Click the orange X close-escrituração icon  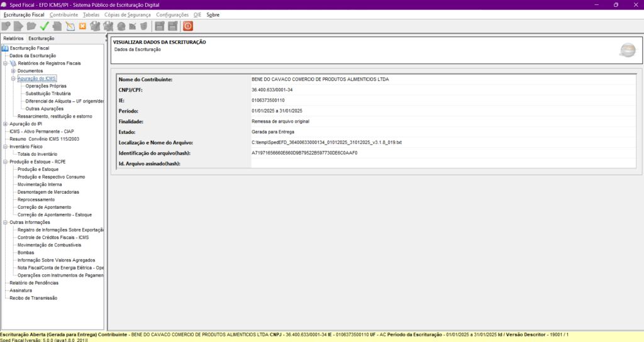pos(82,26)
